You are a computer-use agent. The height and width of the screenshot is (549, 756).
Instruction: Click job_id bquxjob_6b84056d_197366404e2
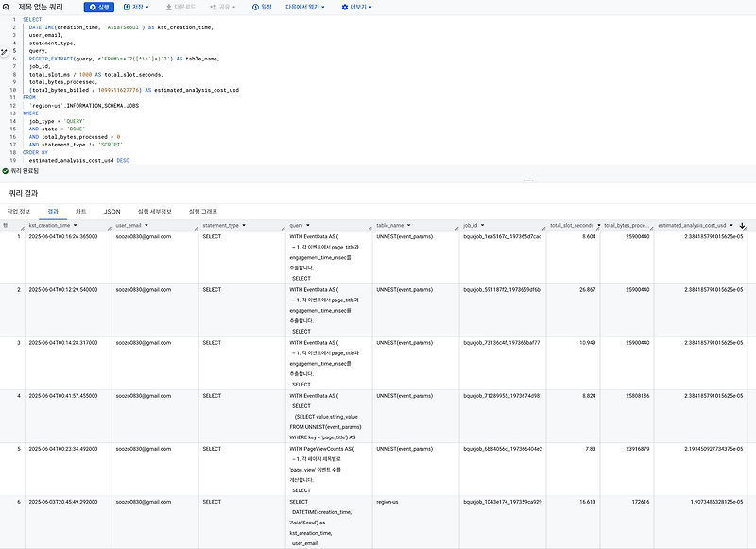[503, 449]
